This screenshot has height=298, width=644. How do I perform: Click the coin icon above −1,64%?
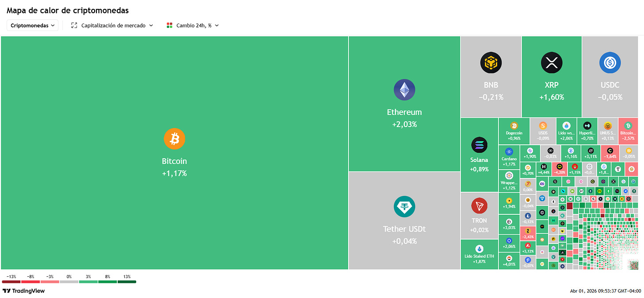coord(610,151)
